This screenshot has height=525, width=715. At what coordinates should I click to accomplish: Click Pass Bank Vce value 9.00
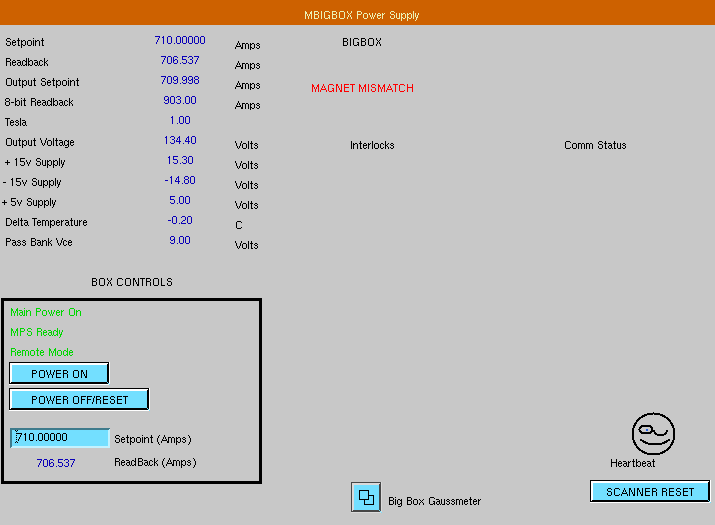click(180, 241)
